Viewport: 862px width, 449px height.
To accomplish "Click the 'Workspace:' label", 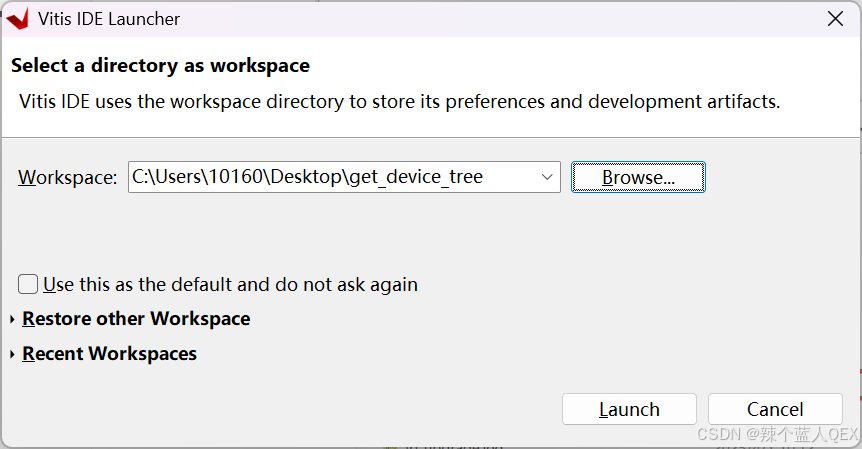I will 68,178.
